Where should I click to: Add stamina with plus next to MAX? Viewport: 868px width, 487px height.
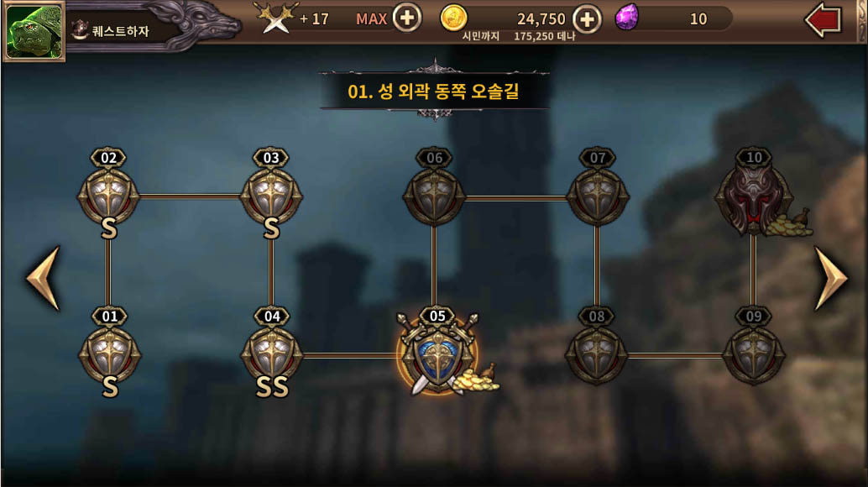[407, 18]
